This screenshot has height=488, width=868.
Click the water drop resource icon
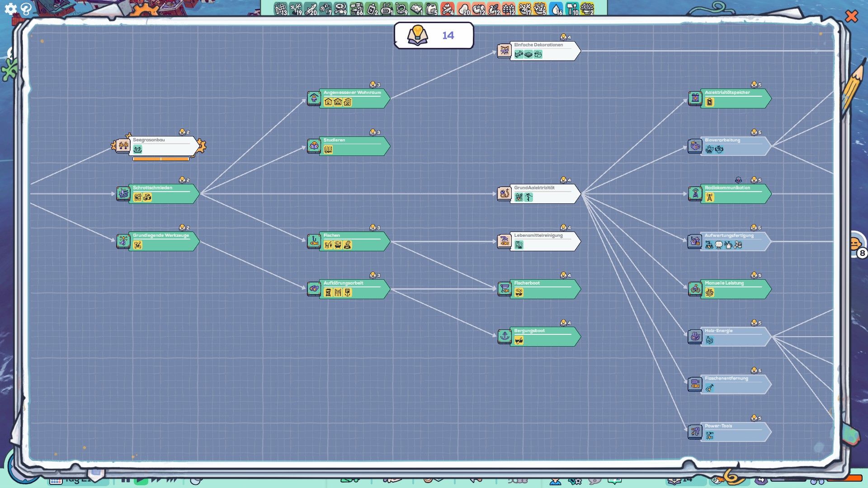tap(557, 9)
